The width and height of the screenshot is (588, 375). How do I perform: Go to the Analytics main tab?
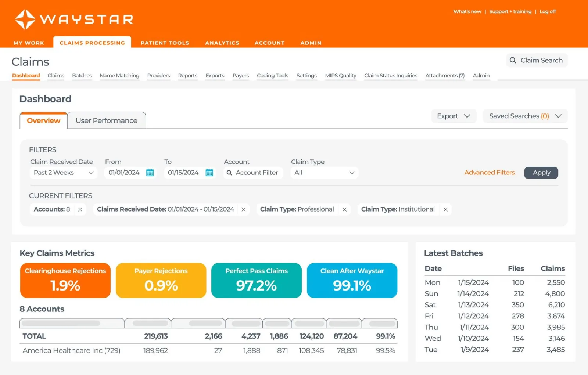point(222,43)
